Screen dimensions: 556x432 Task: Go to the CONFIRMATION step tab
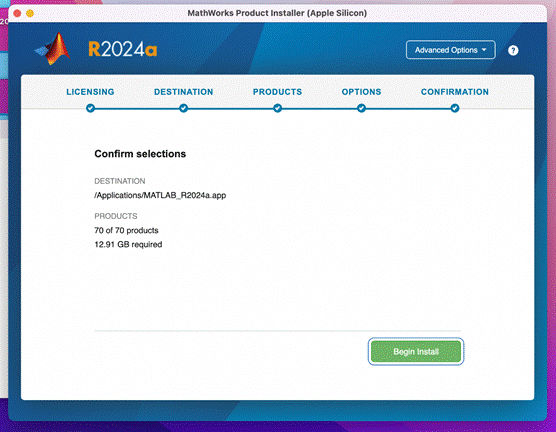(455, 92)
